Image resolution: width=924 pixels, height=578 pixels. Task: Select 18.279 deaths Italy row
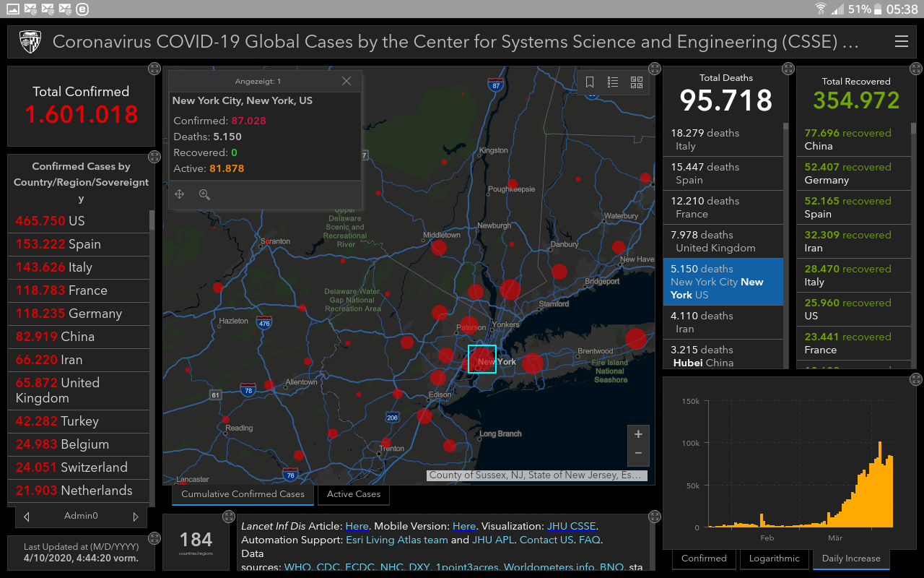723,139
